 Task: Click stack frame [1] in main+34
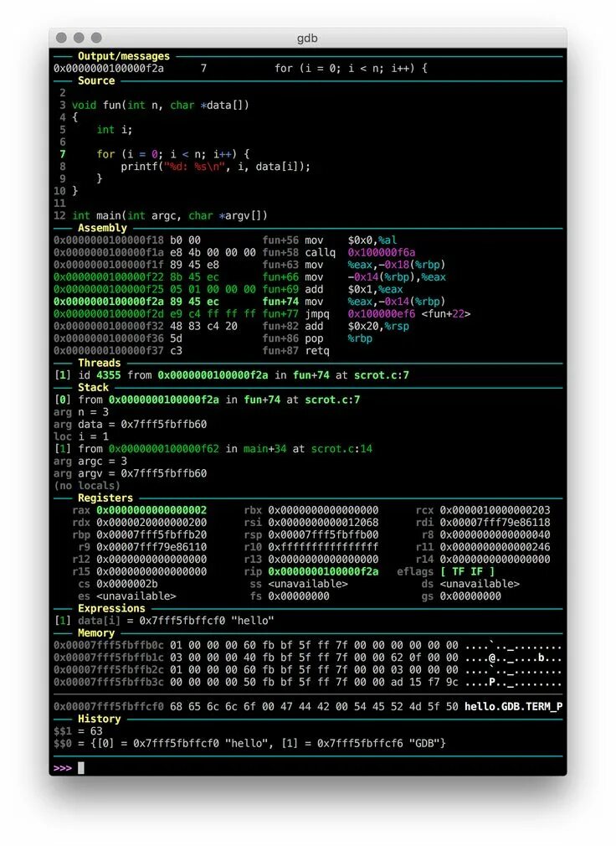tap(213, 448)
